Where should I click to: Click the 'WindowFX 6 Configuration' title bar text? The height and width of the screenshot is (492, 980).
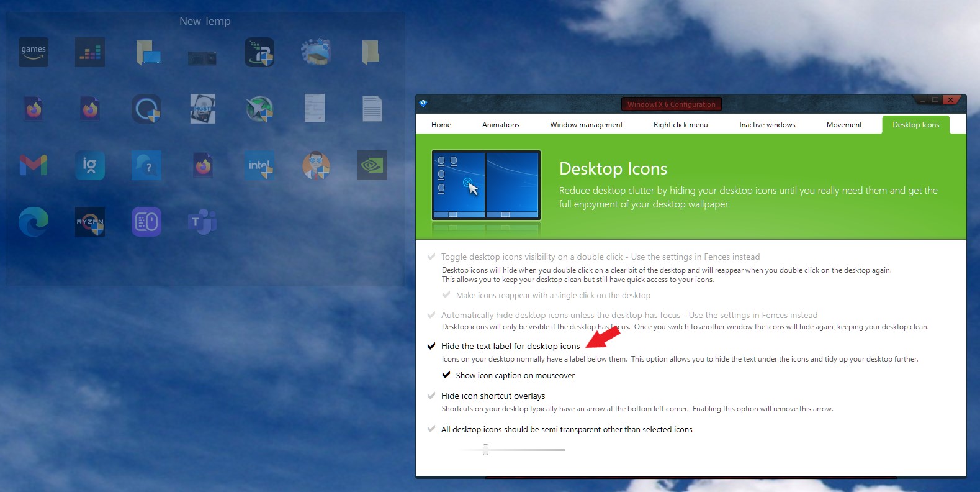pyautogui.click(x=671, y=104)
